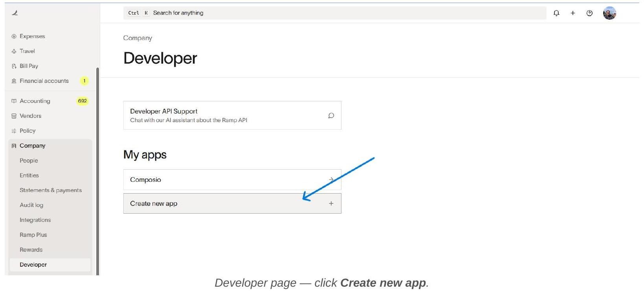644x291 pixels.
Task: Click the Policy sliders icon
Action: [x=14, y=131]
